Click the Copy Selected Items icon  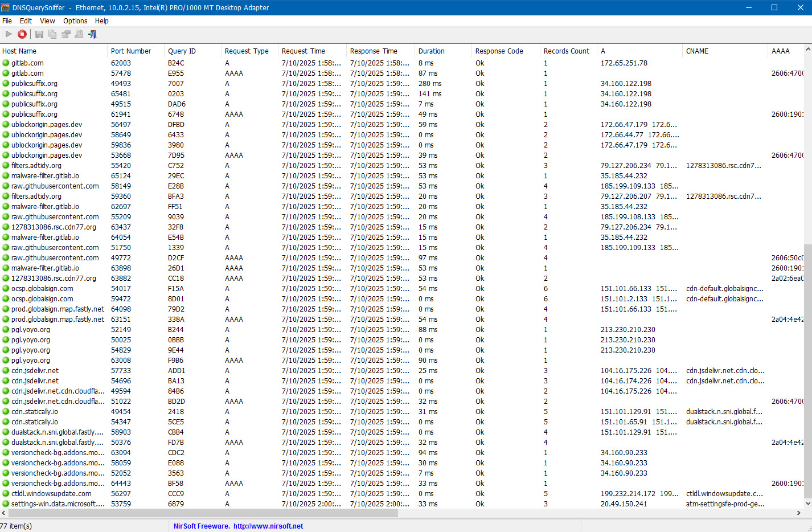pyautogui.click(x=52, y=34)
